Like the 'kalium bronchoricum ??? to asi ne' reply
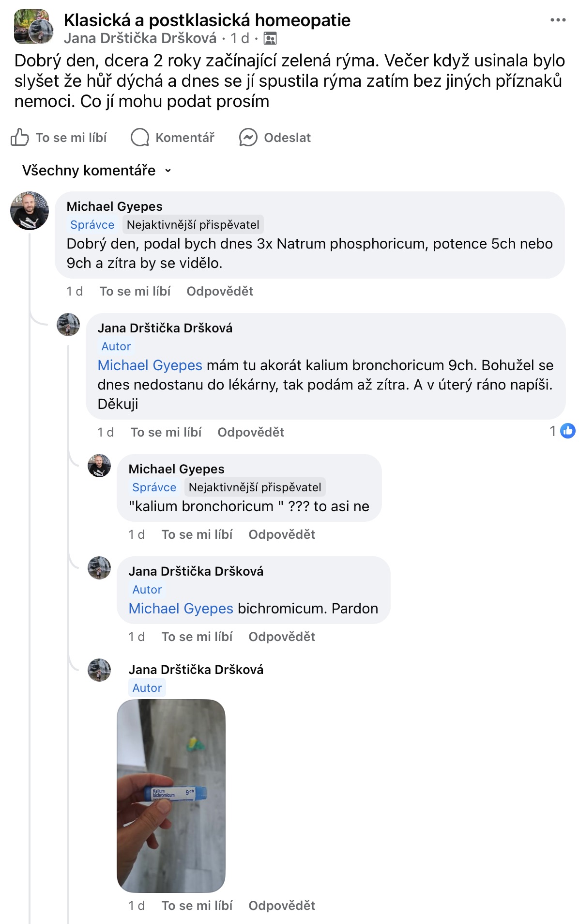Screen dimensions: 579x924 (197, 534)
